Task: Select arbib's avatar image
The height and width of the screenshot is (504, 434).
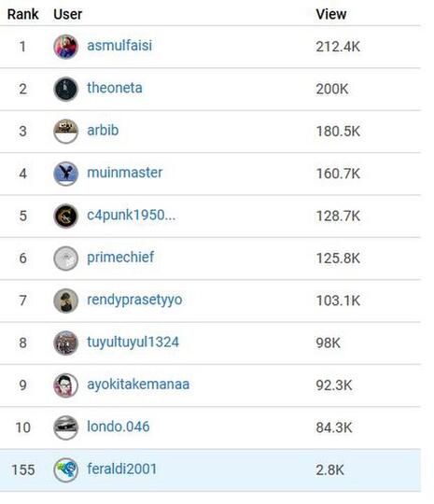Action: 66,132
